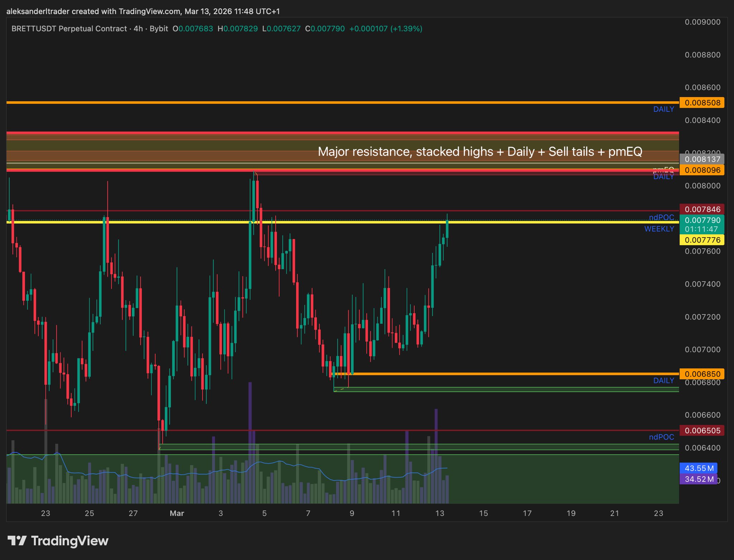
Task: Click the red 0.006505 ndPOC price label
Action: (702, 431)
